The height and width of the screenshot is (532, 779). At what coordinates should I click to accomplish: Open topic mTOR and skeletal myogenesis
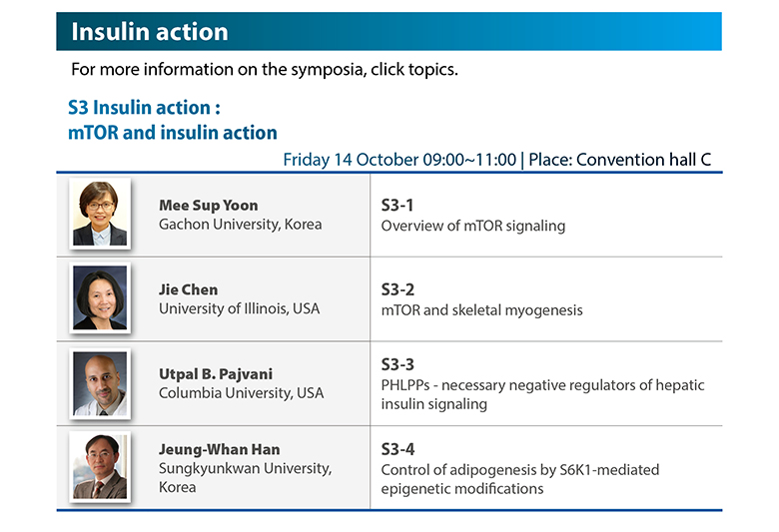(x=482, y=310)
